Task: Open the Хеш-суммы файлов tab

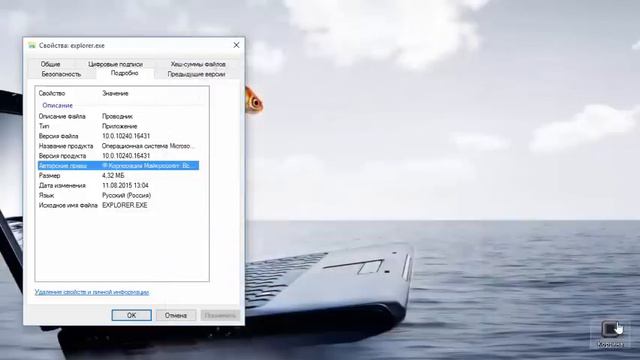Action: 198,64
